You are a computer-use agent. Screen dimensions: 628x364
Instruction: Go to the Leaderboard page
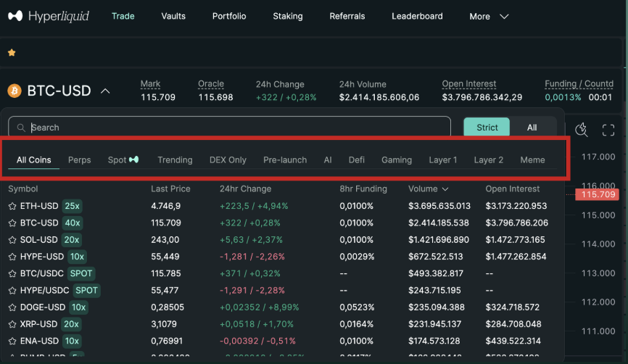[x=417, y=16]
